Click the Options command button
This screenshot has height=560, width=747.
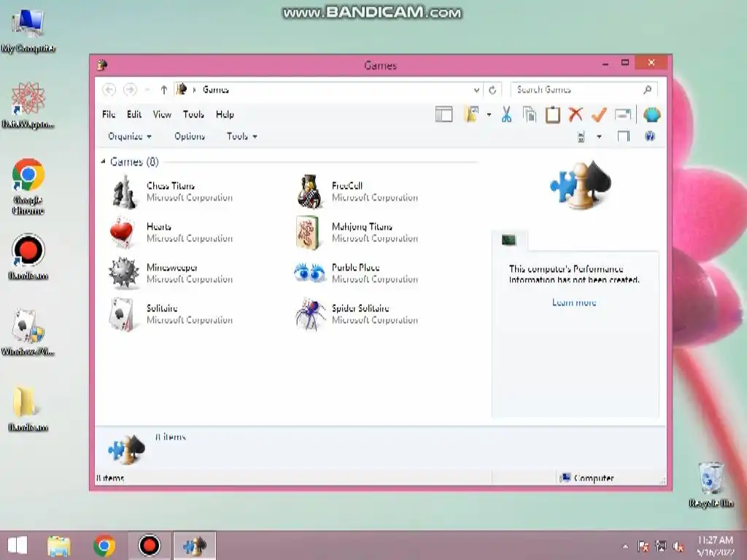(x=190, y=136)
